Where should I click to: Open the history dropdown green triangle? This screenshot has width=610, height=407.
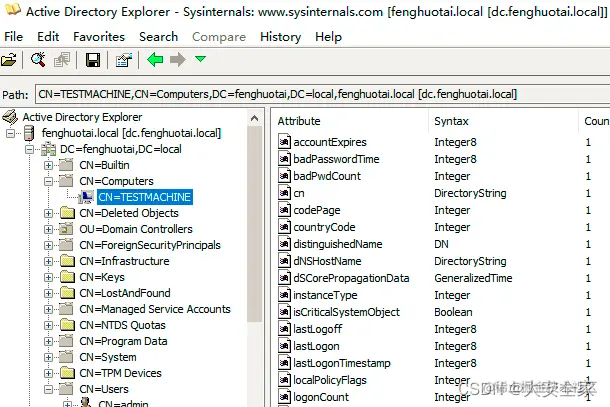pyautogui.click(x=200, y=59)
